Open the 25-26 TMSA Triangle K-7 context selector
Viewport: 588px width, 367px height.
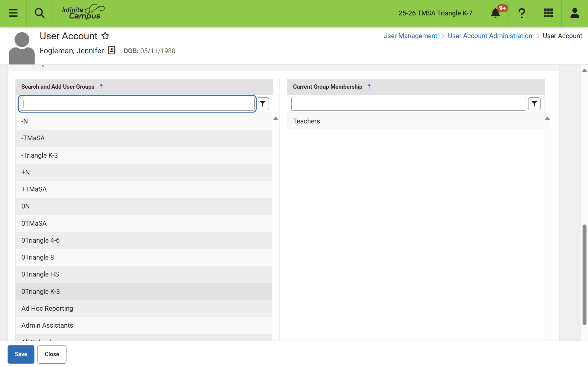435,13
